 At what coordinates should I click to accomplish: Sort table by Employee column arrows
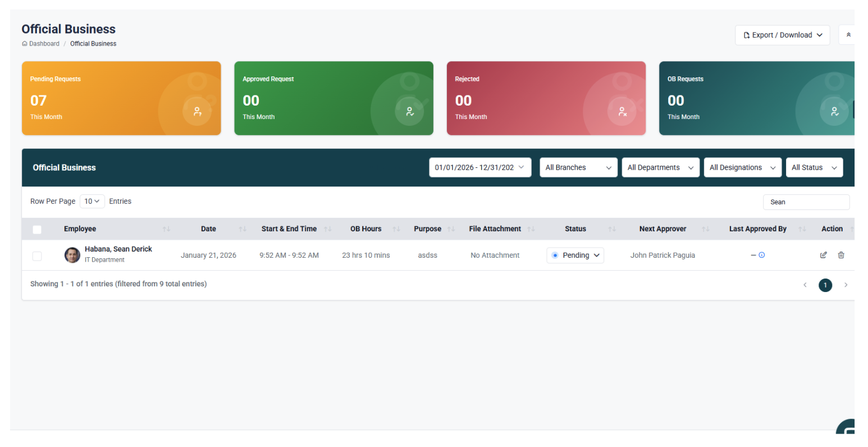point(166,229)
